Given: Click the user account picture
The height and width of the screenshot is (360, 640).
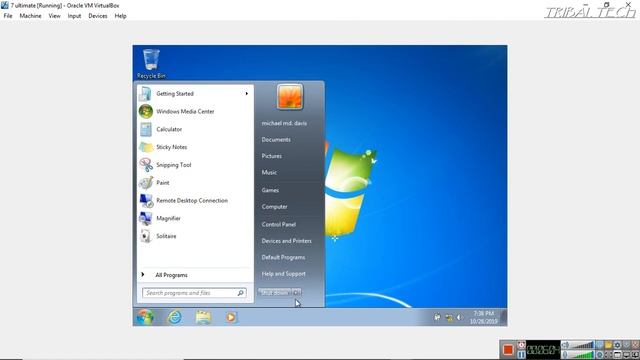Looking at the screenshot, I should 290,96.
